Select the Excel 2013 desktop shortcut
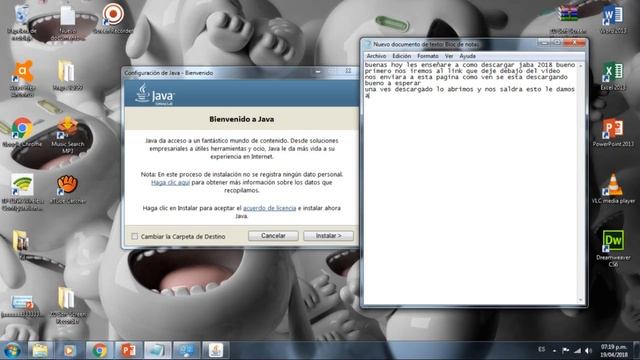Screen dimensions: 640x360 [613, 76]
